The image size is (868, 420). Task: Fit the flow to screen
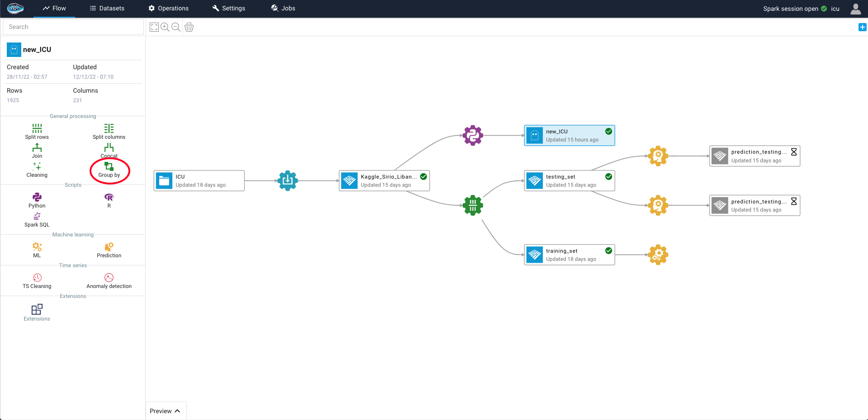[x=154, y=27]
